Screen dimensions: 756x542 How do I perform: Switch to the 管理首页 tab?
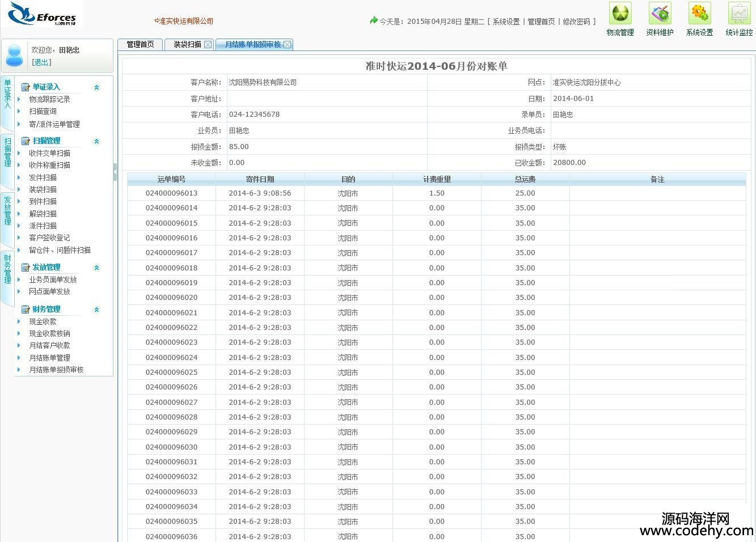pos(140,45)
